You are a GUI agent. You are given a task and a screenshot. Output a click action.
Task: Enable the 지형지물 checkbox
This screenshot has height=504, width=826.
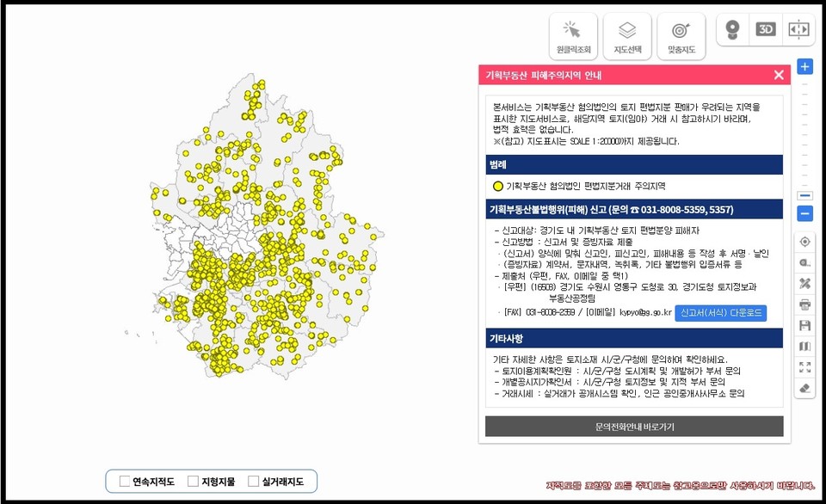[x=194, y=481]
